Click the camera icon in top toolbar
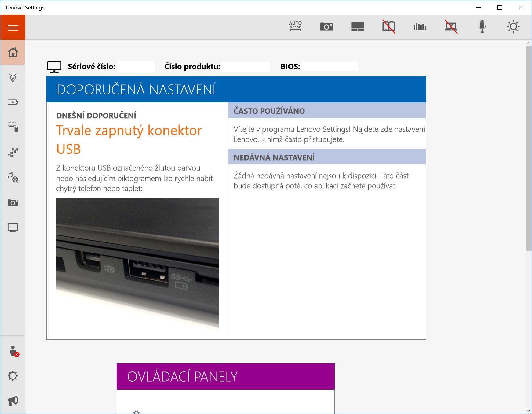The height and width of the screenshot is (414, 532). [x=326, y=27]
